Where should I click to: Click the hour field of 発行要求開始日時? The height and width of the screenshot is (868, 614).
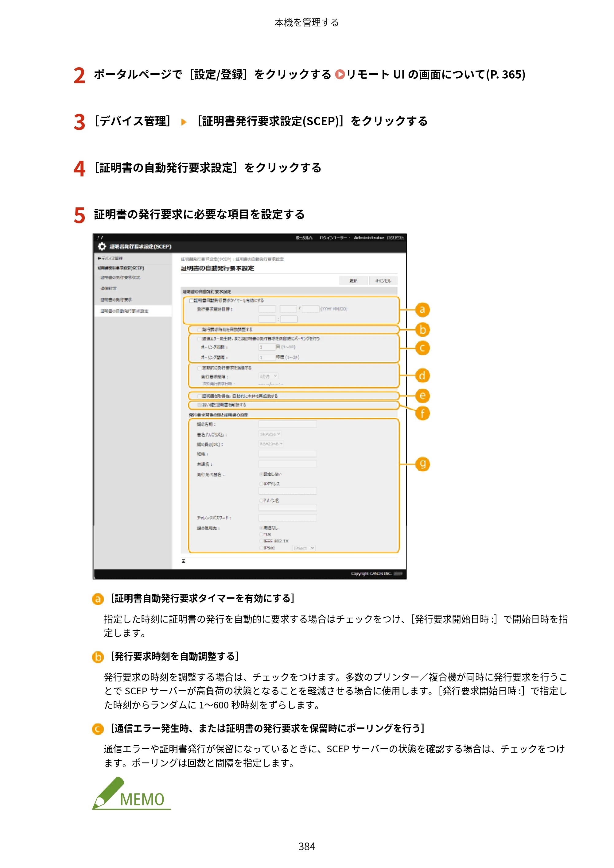click(x=267, y=319)
